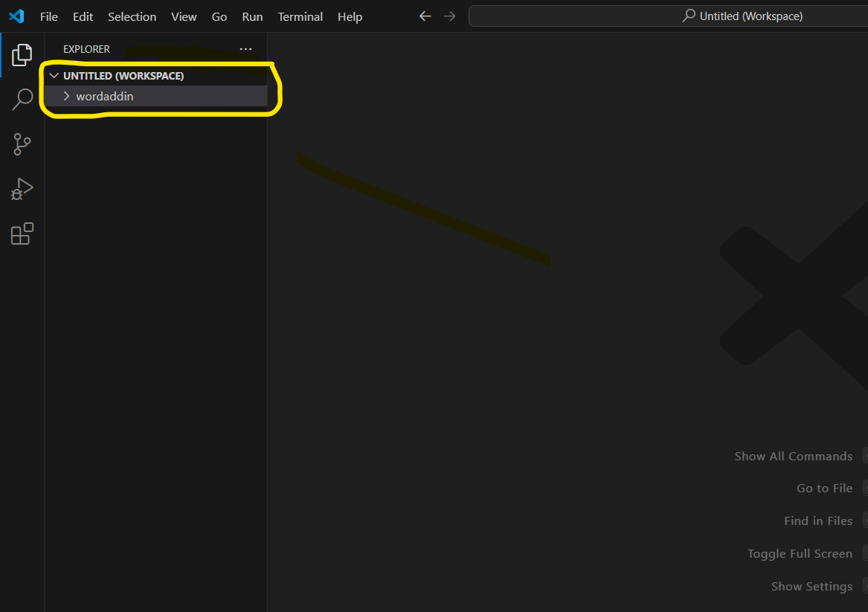Open the Edit menu
This screenshot has width=868, height=612.
(83, 16)
